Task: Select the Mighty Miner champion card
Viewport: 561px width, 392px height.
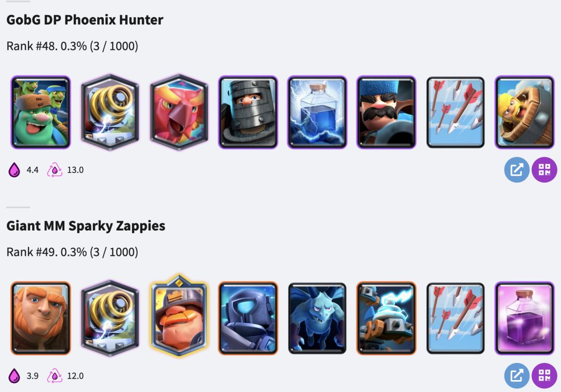Action: click(179, 316)
